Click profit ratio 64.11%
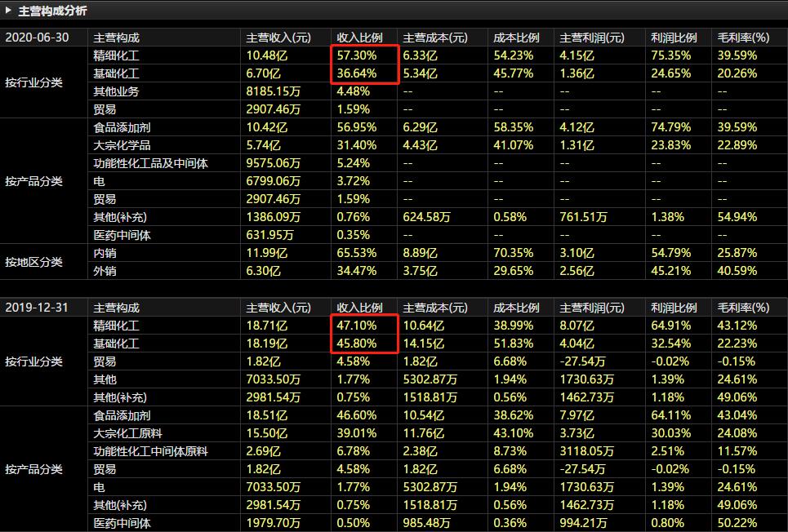The height and width of the screenshot is (532, 788). 671,415
